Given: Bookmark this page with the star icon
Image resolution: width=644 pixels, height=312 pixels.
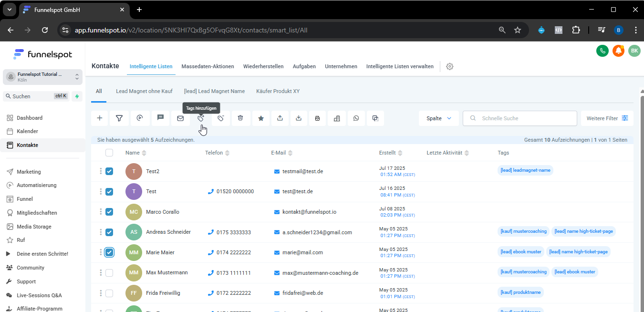Looking at the screenshot, I should pos(518,30).
